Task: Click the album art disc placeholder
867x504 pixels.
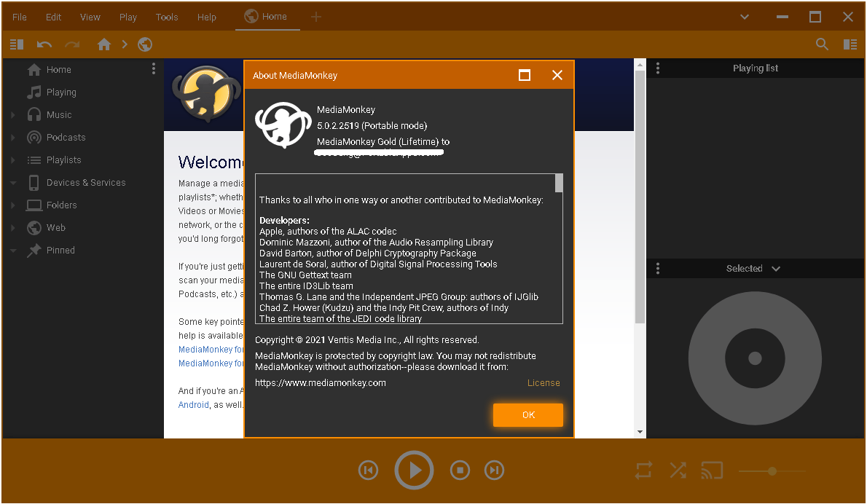Action: tap(755, 358)
